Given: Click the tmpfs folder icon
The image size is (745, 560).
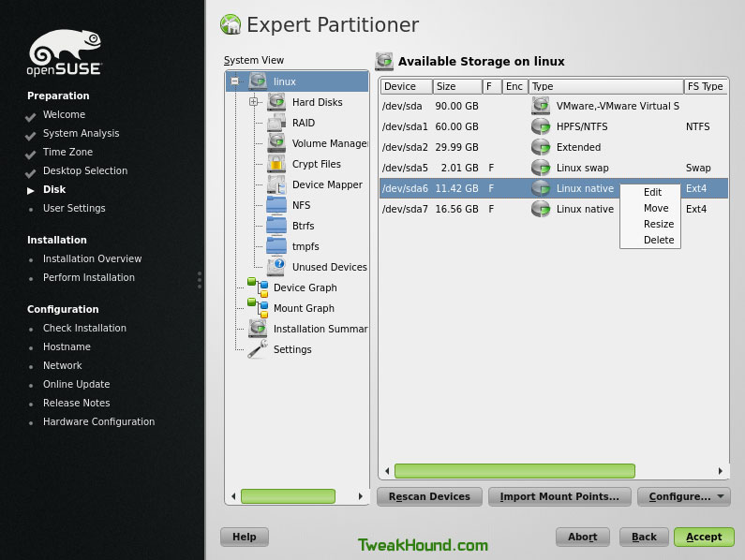Looking at the screenshot, I should tap(276, 246).
